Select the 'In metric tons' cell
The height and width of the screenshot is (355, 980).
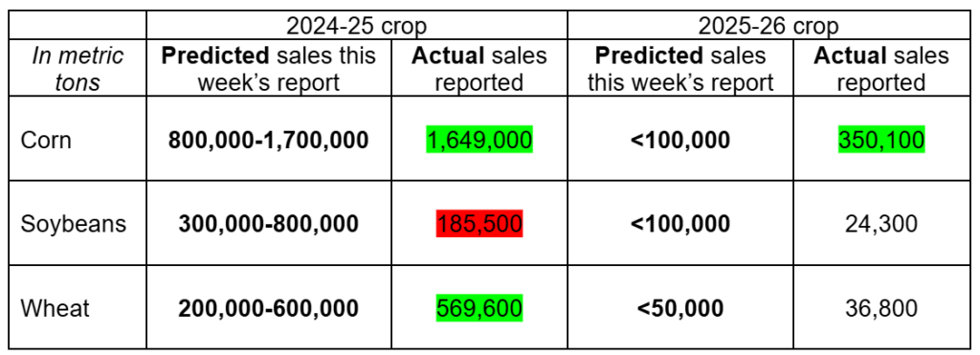pyautogui.click(x=78, y=69)
